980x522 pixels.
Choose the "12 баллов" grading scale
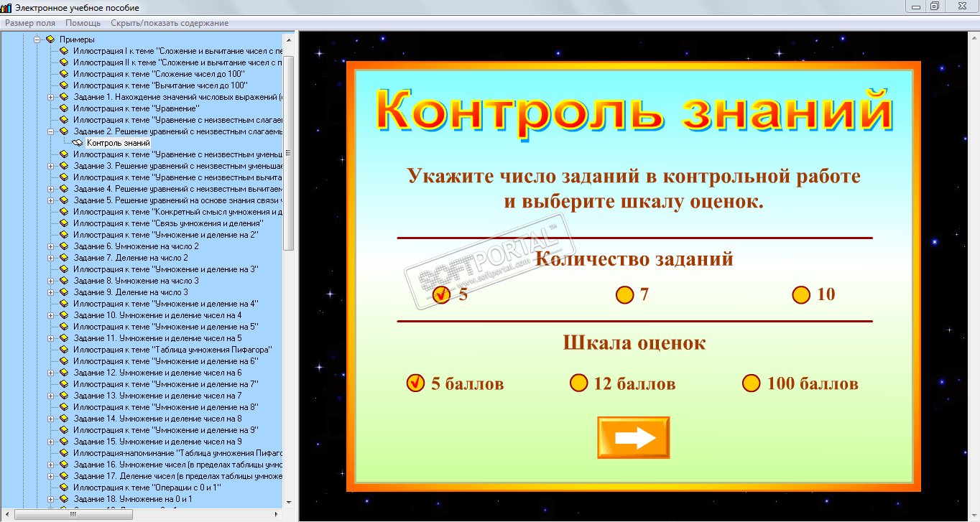click(x=578, y=383)
